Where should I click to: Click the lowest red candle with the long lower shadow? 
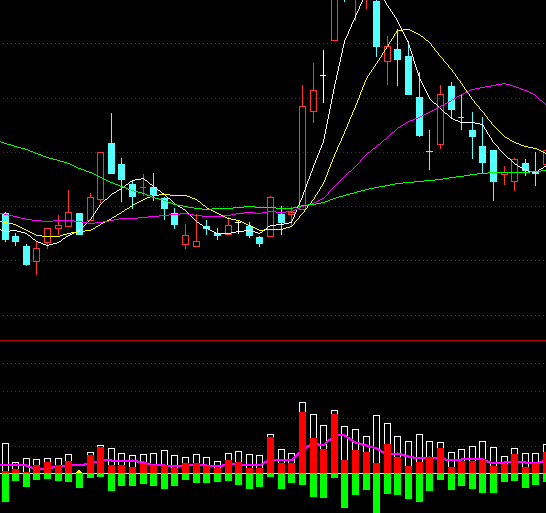point(37,255)
